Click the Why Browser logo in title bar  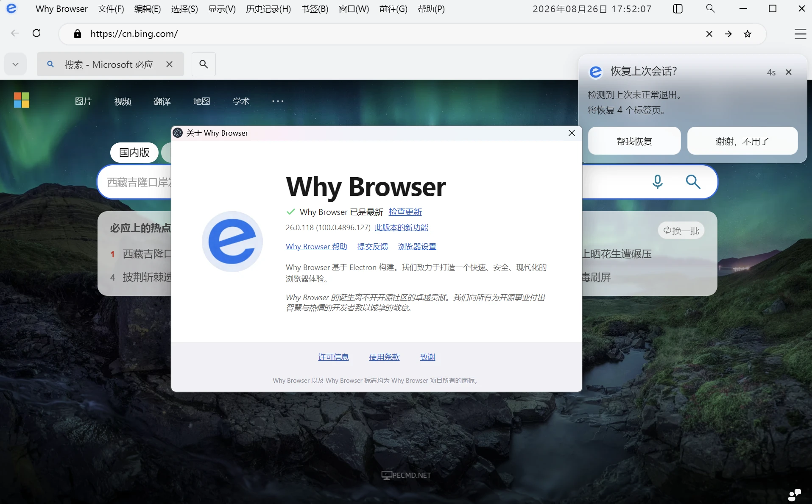(11, 8)
